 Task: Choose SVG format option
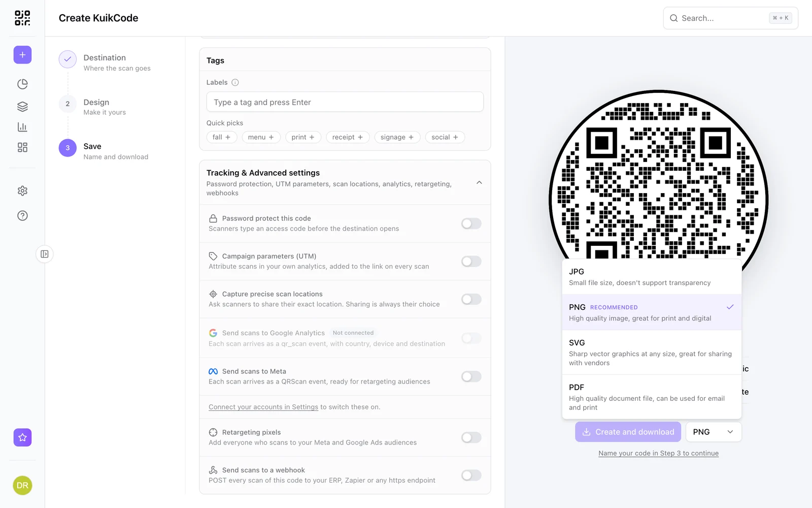pyautogui.click(x=652, y=353)
